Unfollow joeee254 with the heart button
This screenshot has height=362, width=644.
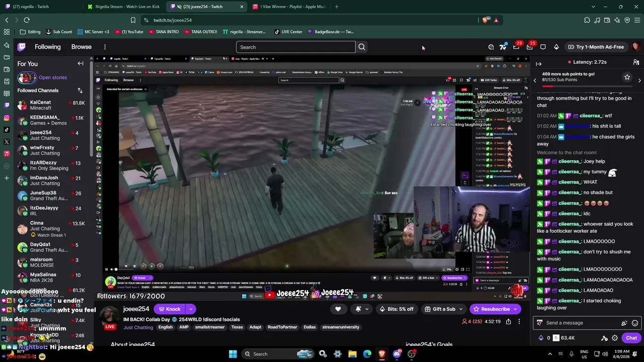point(338,309)
